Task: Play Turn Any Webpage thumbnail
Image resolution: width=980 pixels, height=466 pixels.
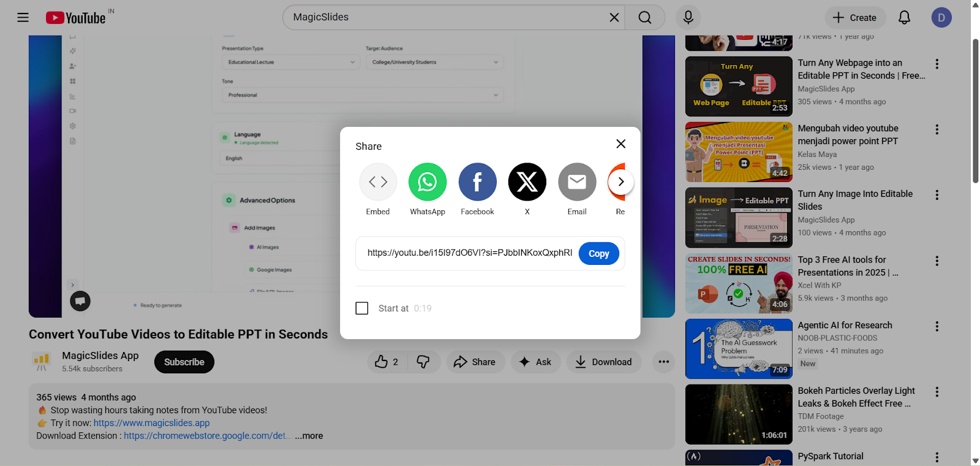Action: tap(739, 86)
